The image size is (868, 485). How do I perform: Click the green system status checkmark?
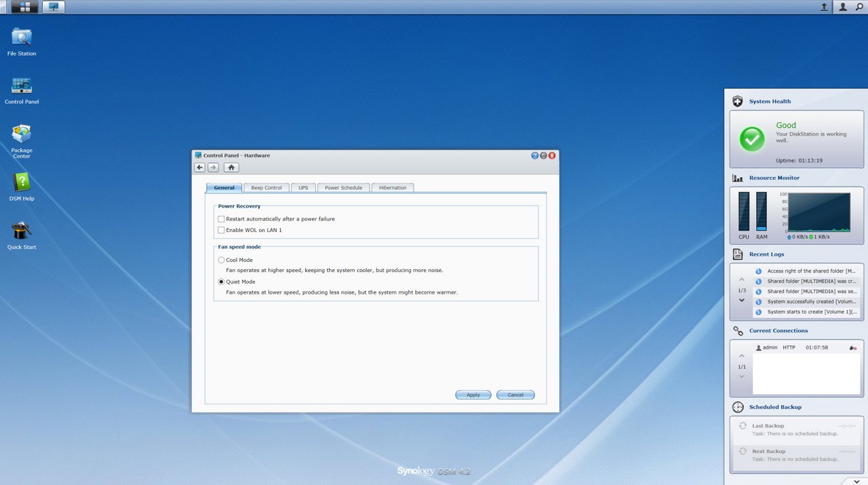pyautogui.click(x=751, y=139)
